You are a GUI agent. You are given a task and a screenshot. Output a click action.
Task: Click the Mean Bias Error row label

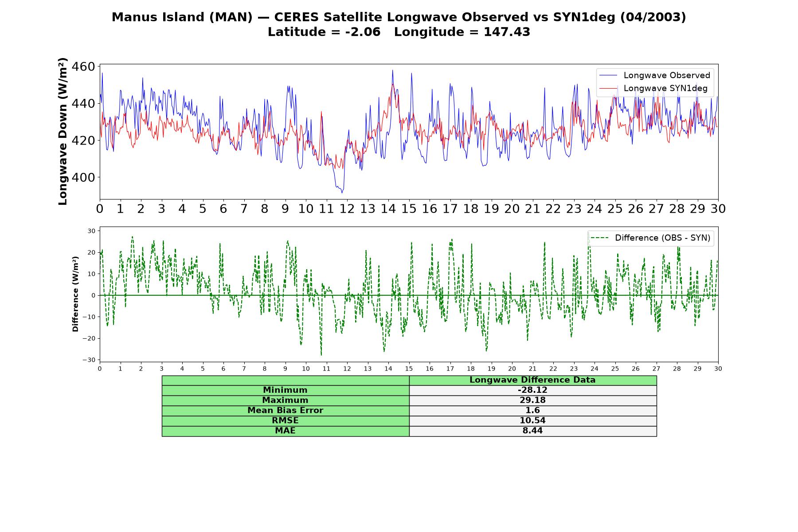(286, 411)
